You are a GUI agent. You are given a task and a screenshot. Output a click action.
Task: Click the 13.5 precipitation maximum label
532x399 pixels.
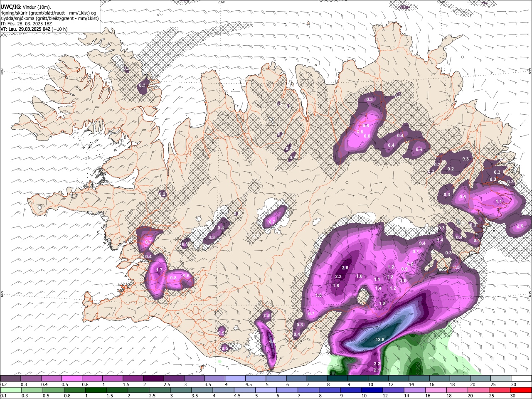tap(380, 340)
